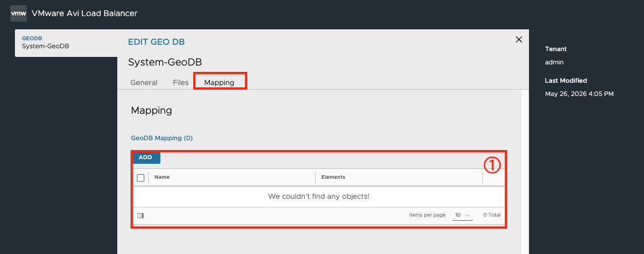
Task: Click the dialog's vertical scrollbar
Action: pyautogui.click(x=524, y=171)
